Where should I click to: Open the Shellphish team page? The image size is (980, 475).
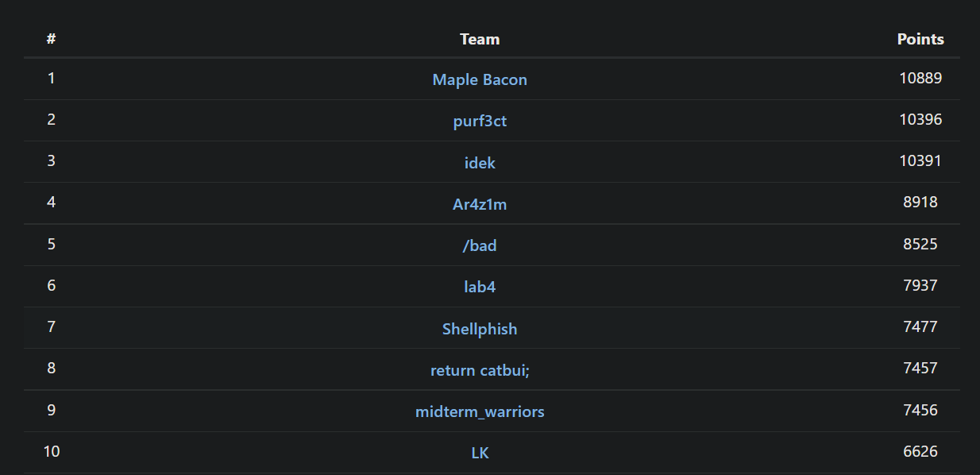pos(480,328)
